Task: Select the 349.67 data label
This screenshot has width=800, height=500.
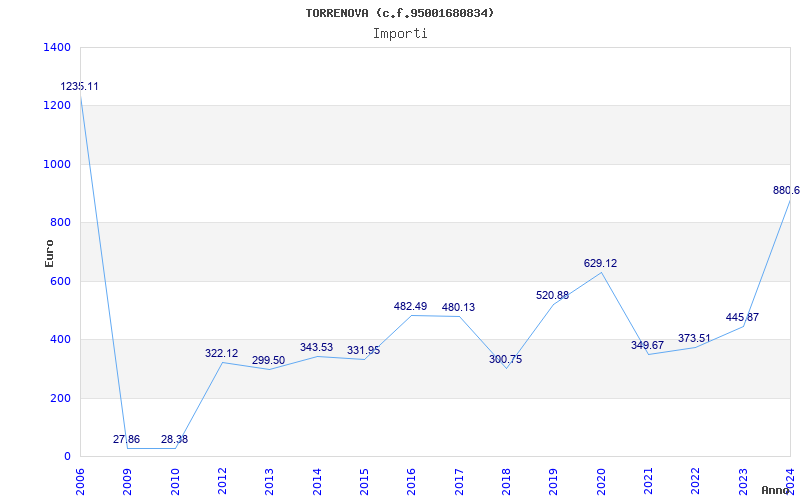Action: [x=647, y=345]
